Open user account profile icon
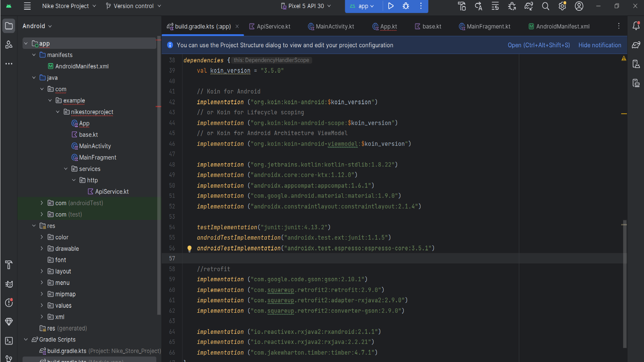 [579, 6]
